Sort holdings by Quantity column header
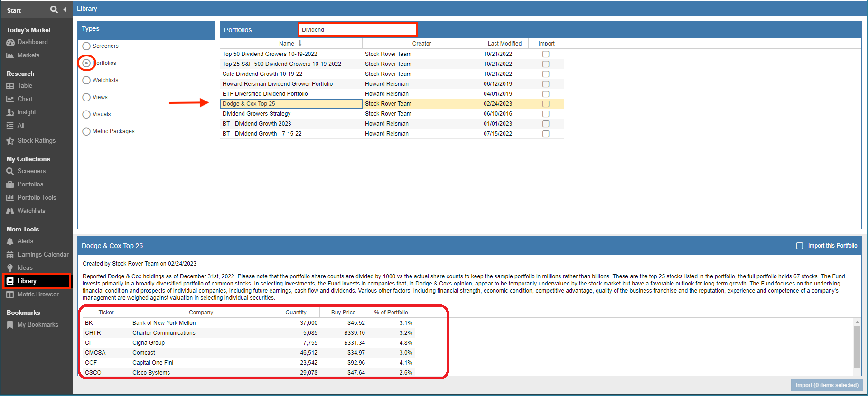The image size is (868, 396). coord(296,313)
